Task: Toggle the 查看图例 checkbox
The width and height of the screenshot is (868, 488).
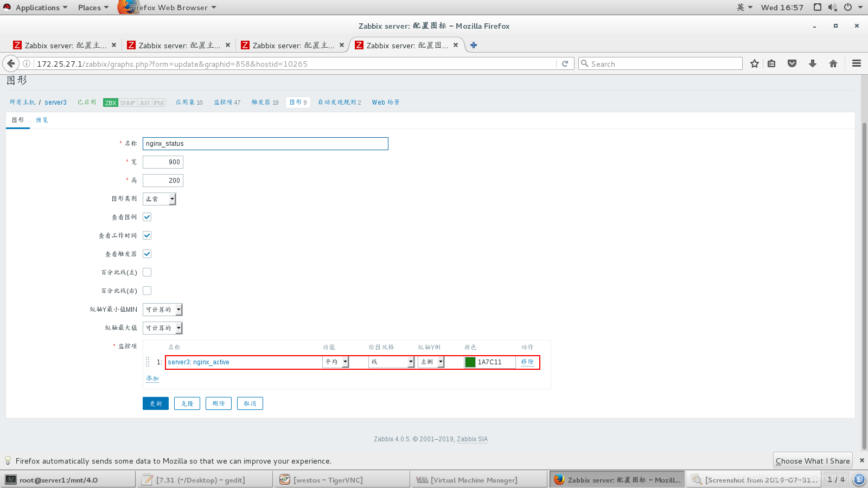Action: pyautogui.click(x=147, y=217)
